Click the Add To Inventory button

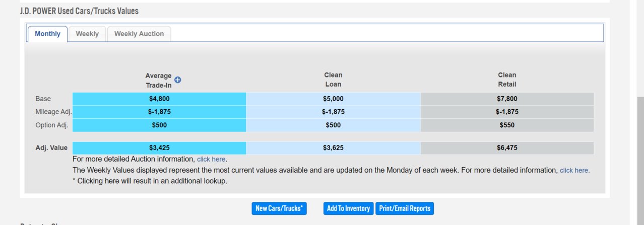pos(348,208)
